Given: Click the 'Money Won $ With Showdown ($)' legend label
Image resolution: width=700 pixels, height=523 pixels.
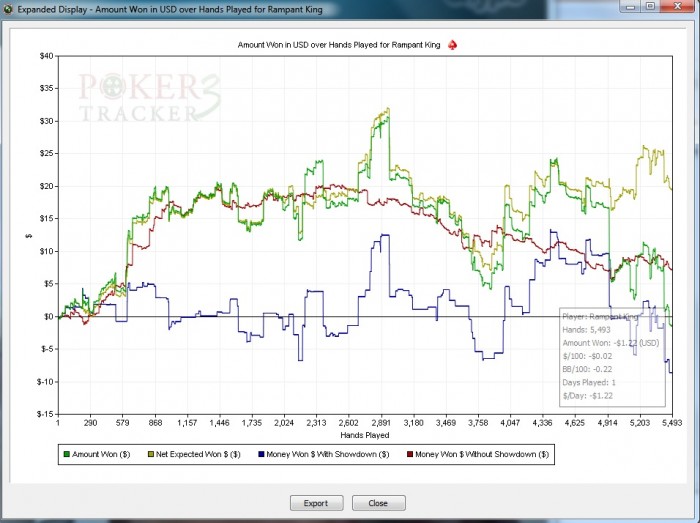Looking at the screenshot, I should [x=328, y=454].
